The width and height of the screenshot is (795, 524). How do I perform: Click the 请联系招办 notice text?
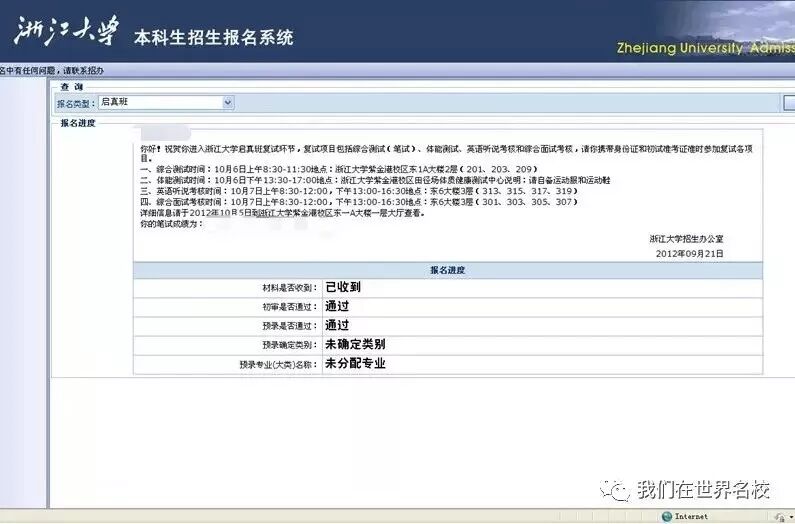coord(83,71)
